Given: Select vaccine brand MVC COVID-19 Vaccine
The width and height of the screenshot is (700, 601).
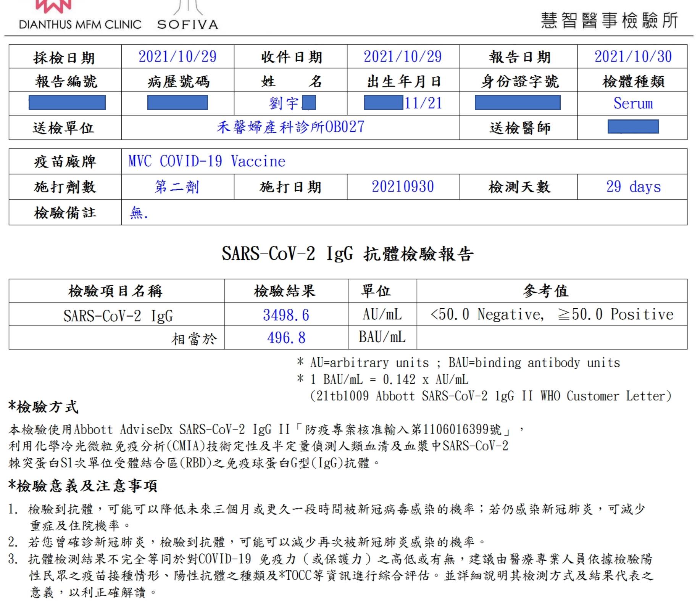Looking at the screenshot, I should coord(206,161).
